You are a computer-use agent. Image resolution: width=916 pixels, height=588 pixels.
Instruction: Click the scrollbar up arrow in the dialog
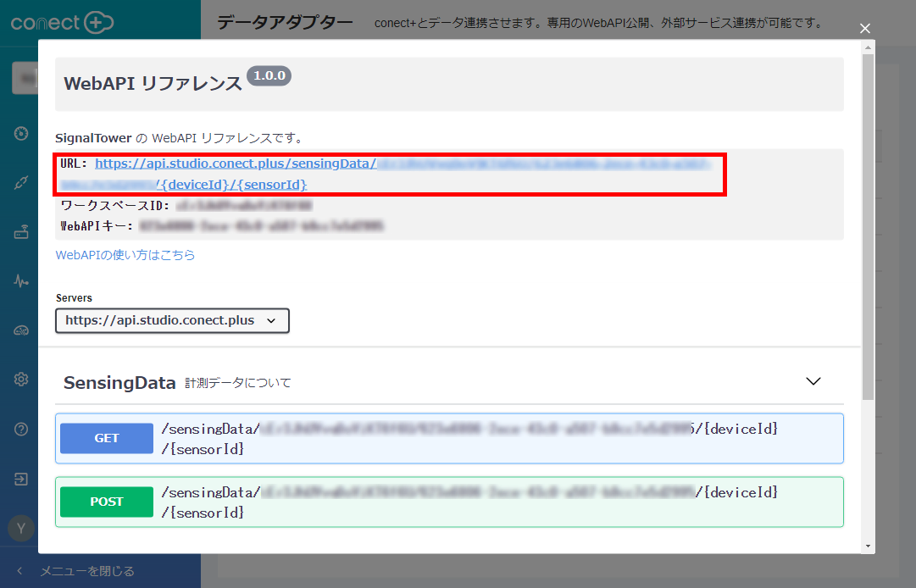pyautogui.click(x=868, y=47)
